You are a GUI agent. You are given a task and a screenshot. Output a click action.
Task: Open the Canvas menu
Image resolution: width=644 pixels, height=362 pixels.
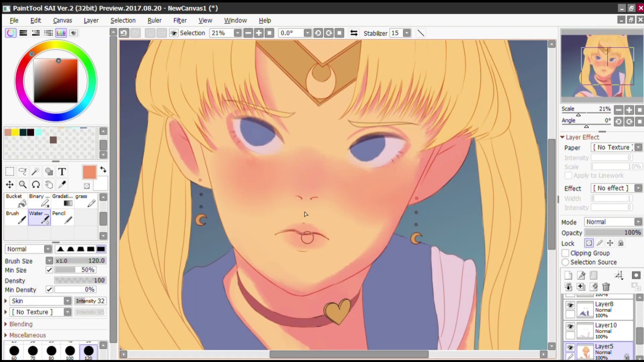point(62,21)
